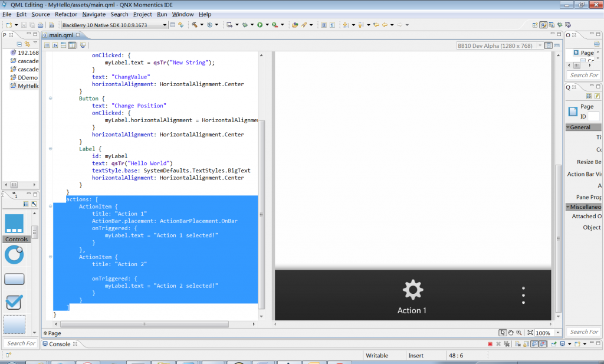This screenshot has height=364, width=604.
Task: Select the checkbox control in Controls palette
Action: (x=14, y=302)
